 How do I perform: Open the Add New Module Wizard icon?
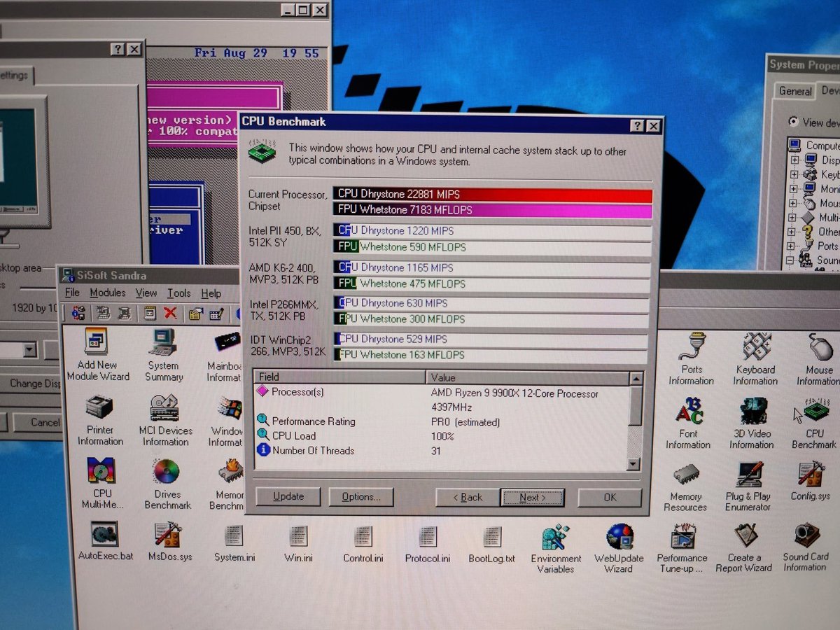[97, 354]
